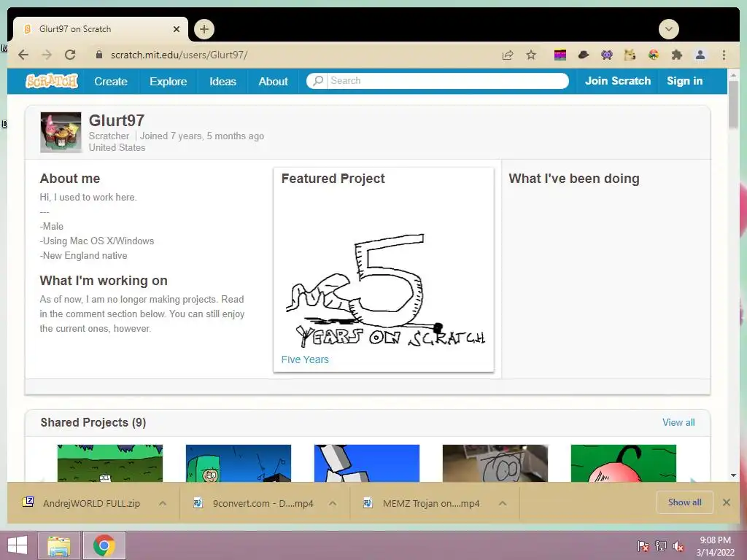Click the Scratch logo
Screen dimensions: 747x560
coord(52,81)
